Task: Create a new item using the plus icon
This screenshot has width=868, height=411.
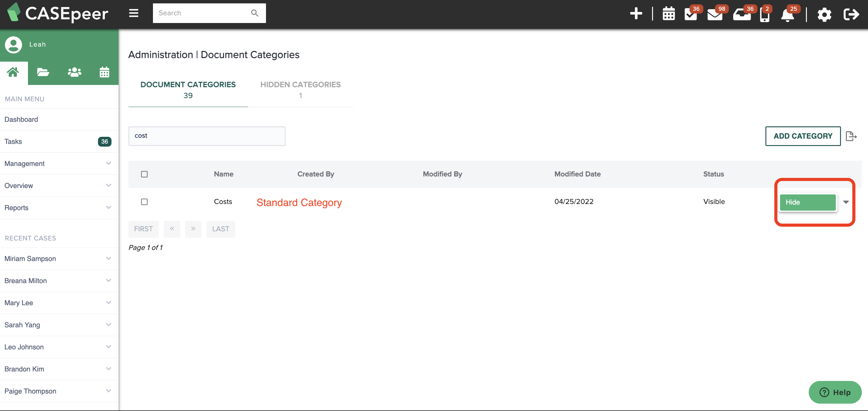Action: coord(636,14)
